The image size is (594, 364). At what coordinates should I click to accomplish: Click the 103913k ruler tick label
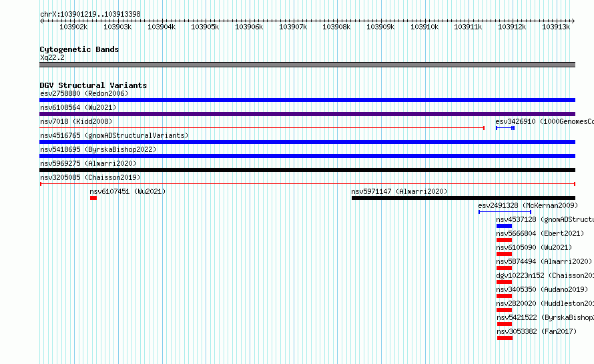(x=556, y=27)
